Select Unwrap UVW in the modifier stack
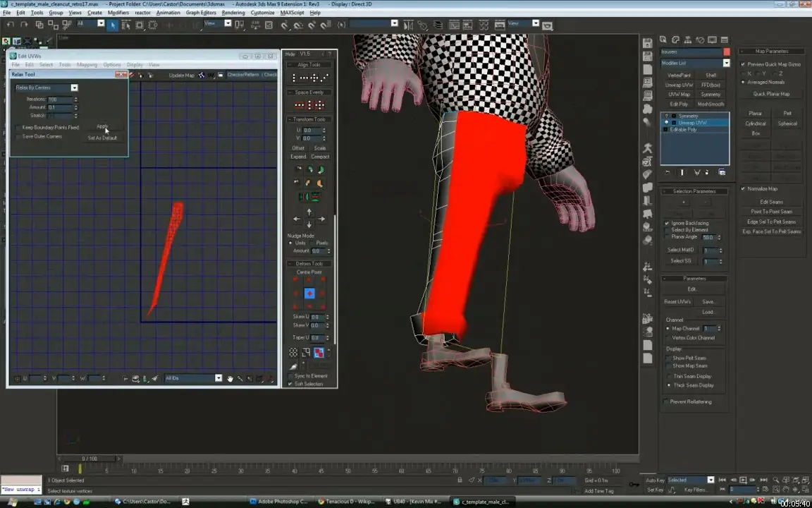 click(x=692, y=123)
